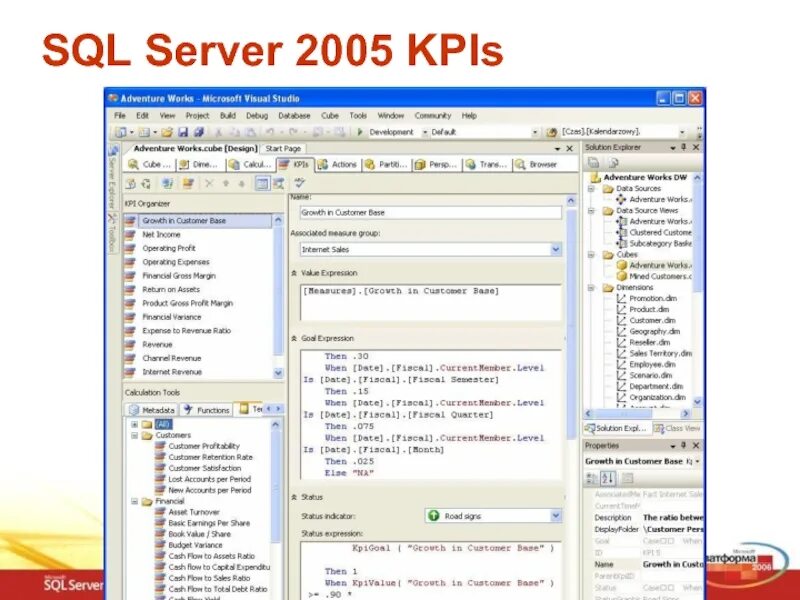Click the Properties icon in Solution Explorer toolbar

tap(593, 162)
